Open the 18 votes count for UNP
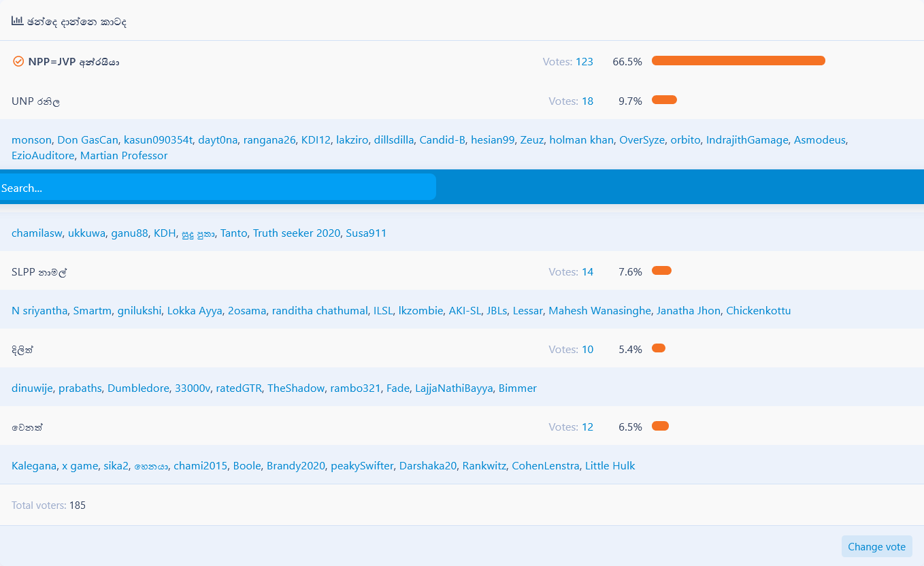The width and height of the screenshot is (924, 566). click(587, 101)
